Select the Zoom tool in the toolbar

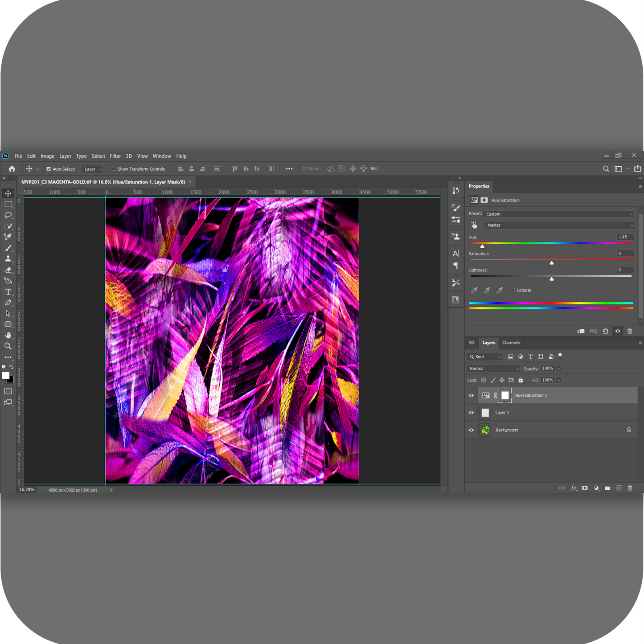coord(8,346)
